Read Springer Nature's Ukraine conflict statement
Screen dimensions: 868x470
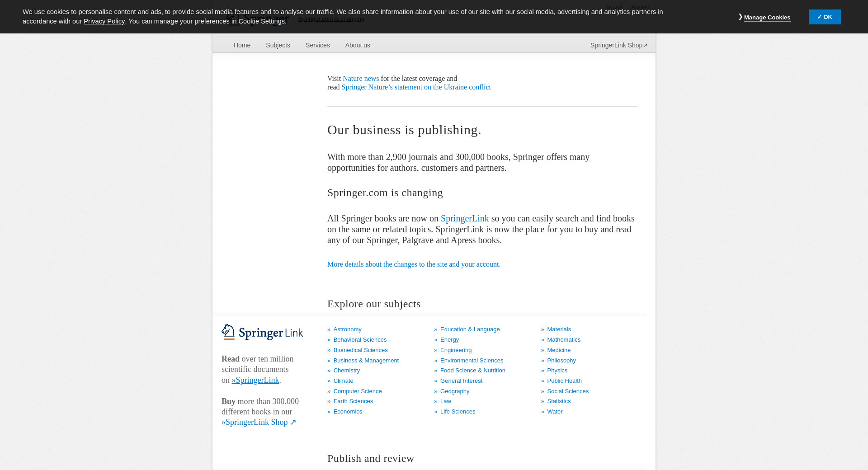point(416,87)
